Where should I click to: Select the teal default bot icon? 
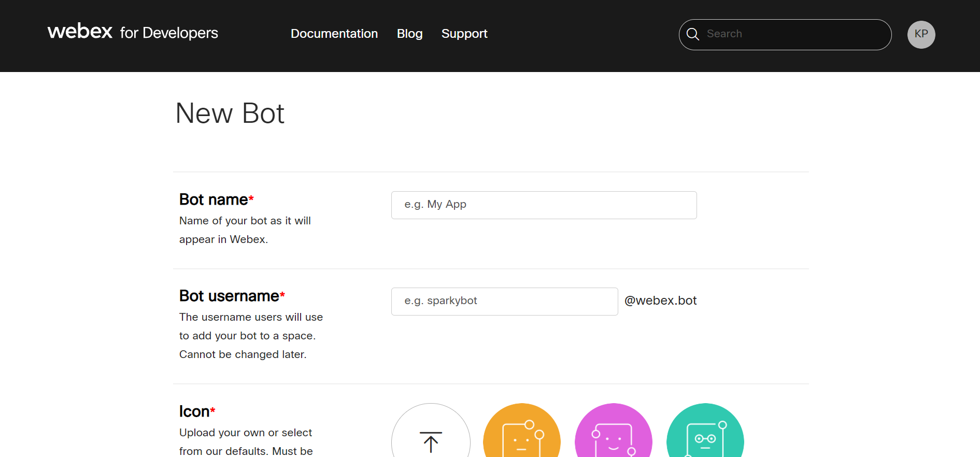[705, 430]
